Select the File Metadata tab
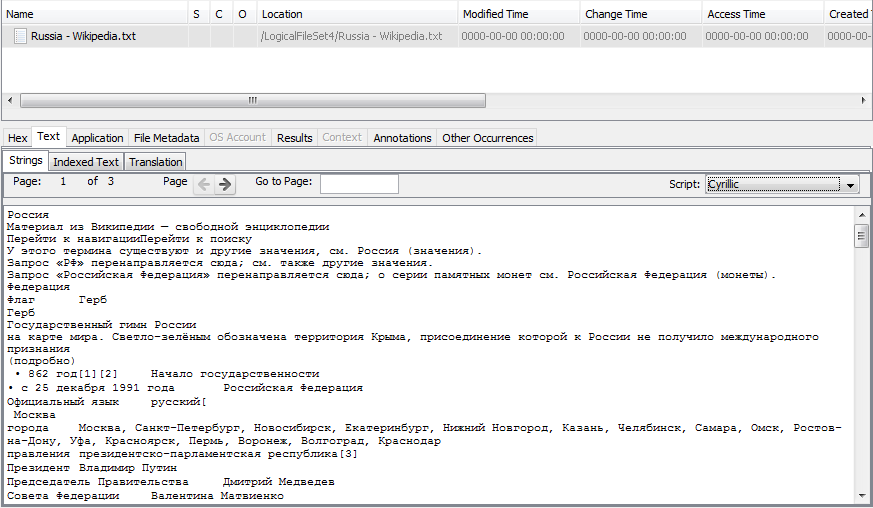This screenshot has height=508, width=873. pyautogui.click(x=166, y=138)
